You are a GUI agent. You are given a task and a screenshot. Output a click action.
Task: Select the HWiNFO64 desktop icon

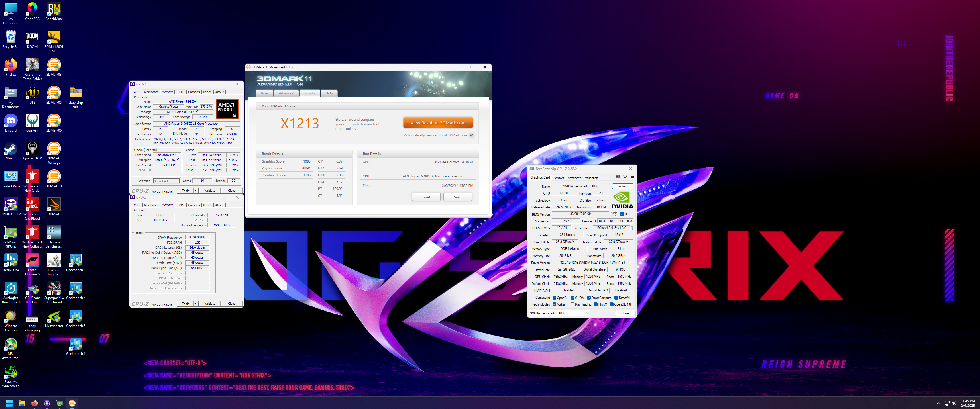pyautogui.click(x=11, y=263)
